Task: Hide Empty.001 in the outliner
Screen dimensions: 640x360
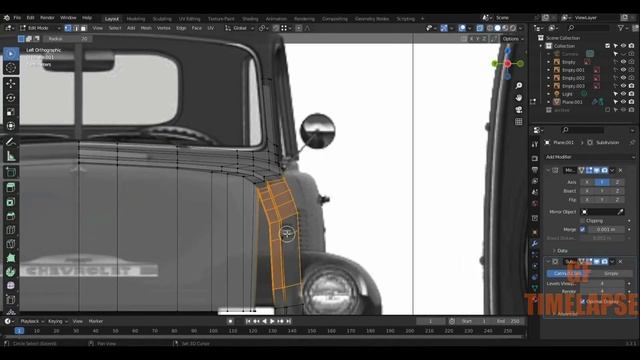Action: pos(623,70)
